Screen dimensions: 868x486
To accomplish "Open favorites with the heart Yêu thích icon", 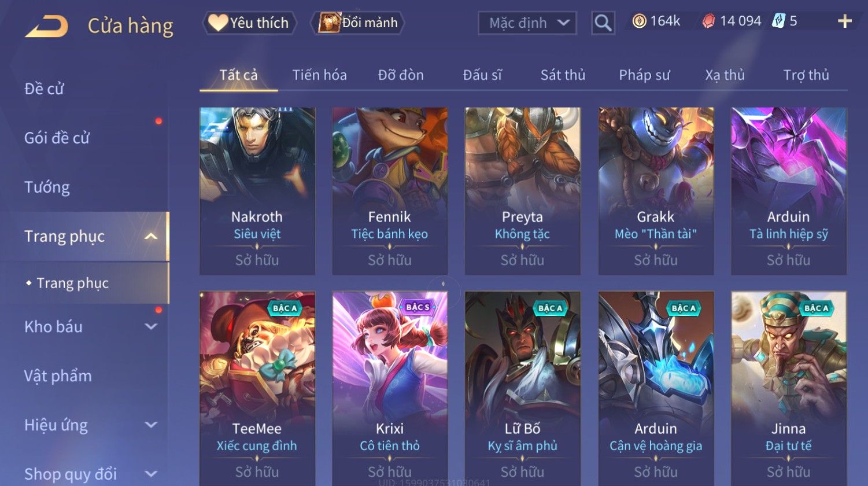I will pos(218,23).
